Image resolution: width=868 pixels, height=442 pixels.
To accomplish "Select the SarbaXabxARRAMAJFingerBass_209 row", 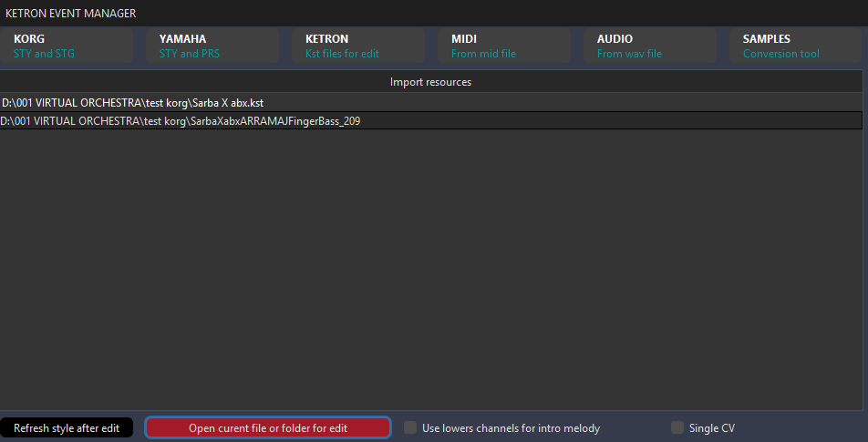I will (x=181, y=120).
